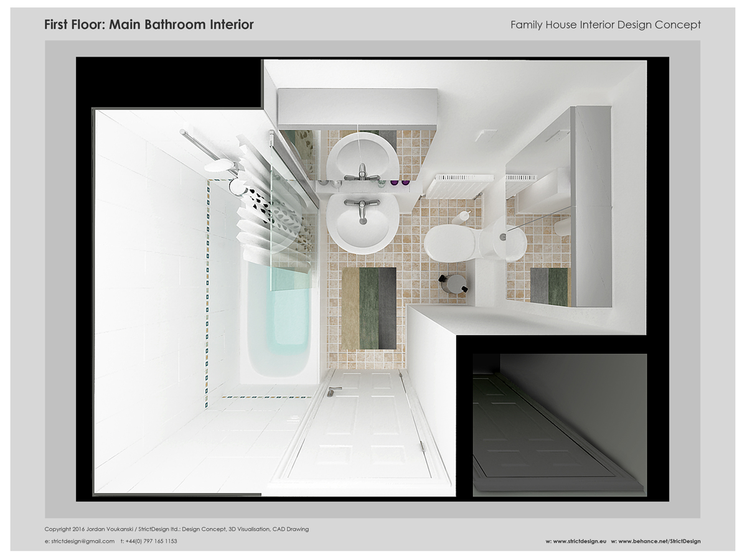
Task: Visit the www.behance.net/StrictDesign link
Action: point(659,541)
